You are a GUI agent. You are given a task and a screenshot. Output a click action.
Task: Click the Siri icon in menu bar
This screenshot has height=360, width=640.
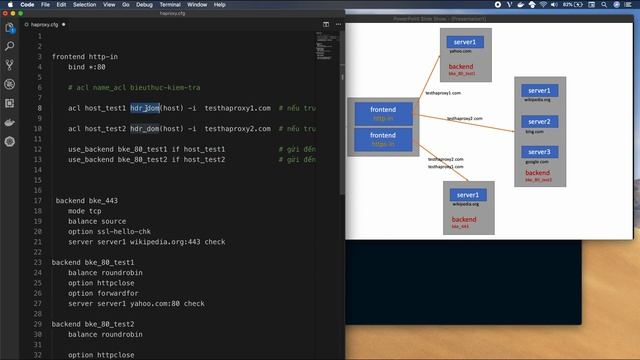pyautogui.click(x=617, y=4)
